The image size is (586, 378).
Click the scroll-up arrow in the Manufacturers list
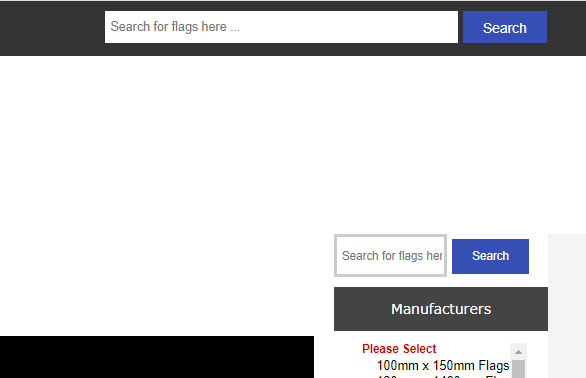(x=518, y=351)
